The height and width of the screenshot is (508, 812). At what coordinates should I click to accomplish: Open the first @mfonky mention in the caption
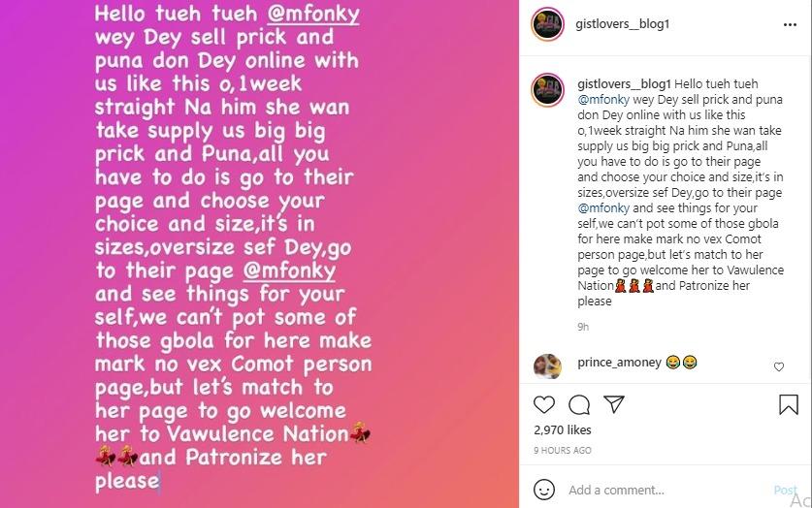click(x=603, y=99)
